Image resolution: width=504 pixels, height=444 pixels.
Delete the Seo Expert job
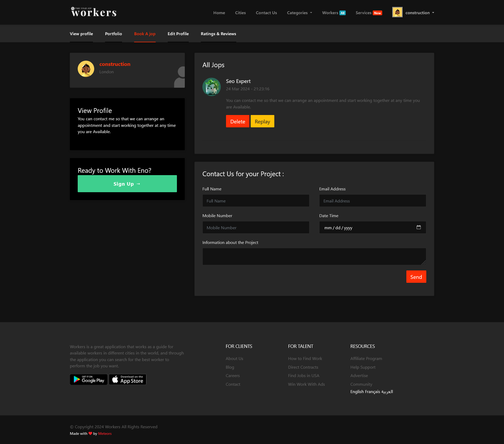(238, 121)
